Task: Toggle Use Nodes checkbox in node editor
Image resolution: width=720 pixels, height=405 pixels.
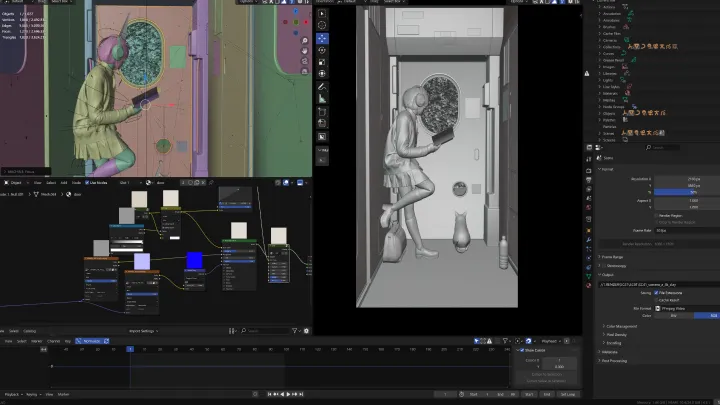Action: pyautogui.click(x=87, y=183)
